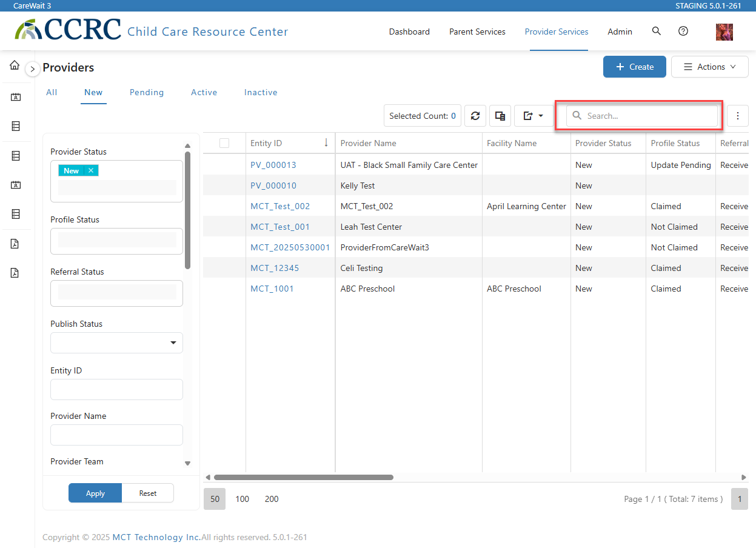
Task: Open provider MCT_Test_002
Action: click(280, 206)
